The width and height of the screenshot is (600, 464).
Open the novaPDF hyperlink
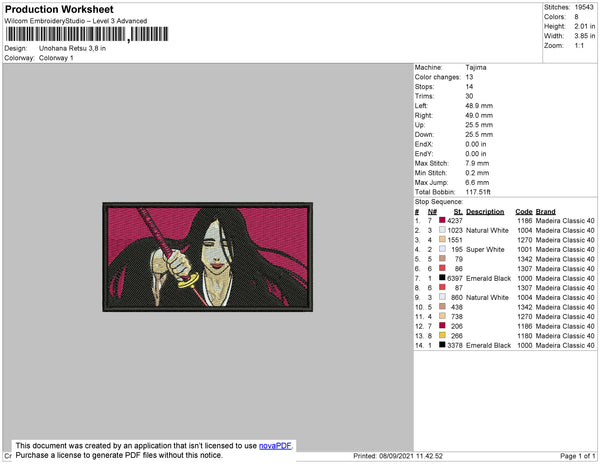pos(275,446)
